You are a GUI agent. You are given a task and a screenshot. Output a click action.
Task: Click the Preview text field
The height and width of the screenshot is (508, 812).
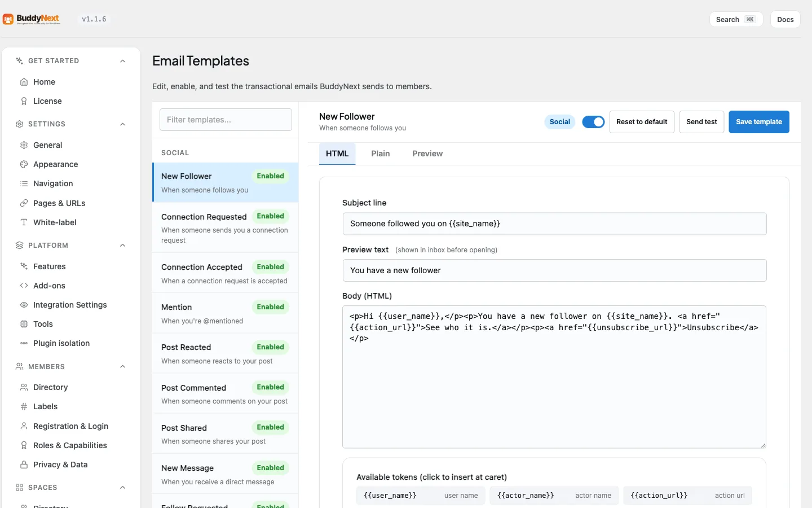(554, 270)
